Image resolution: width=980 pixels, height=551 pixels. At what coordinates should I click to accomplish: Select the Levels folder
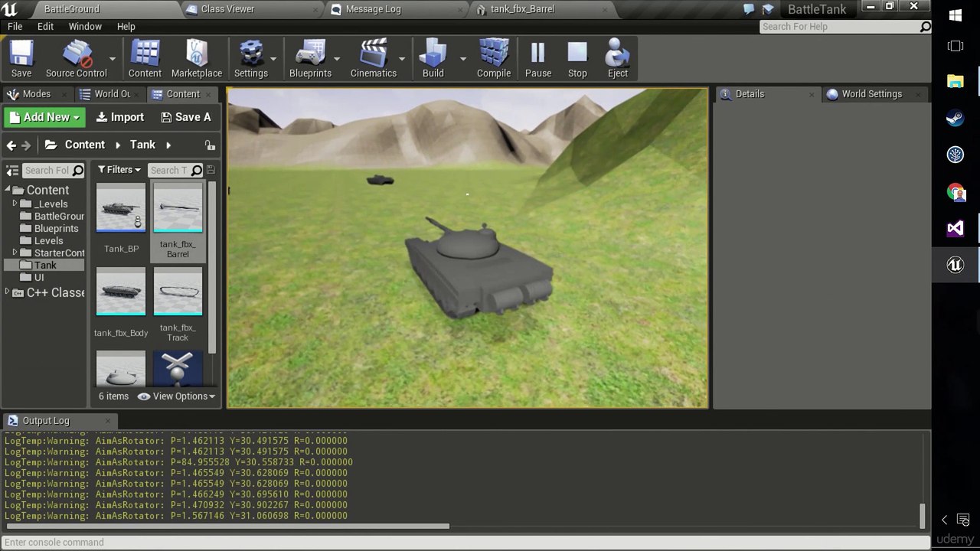(41, 240)
